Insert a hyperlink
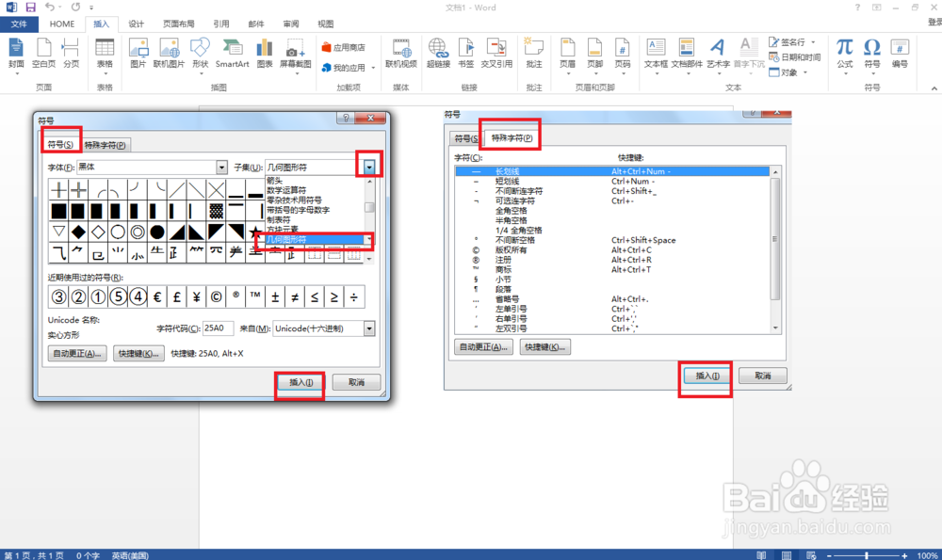Viewport: 942px width, 560px height. tap(438, 54)
